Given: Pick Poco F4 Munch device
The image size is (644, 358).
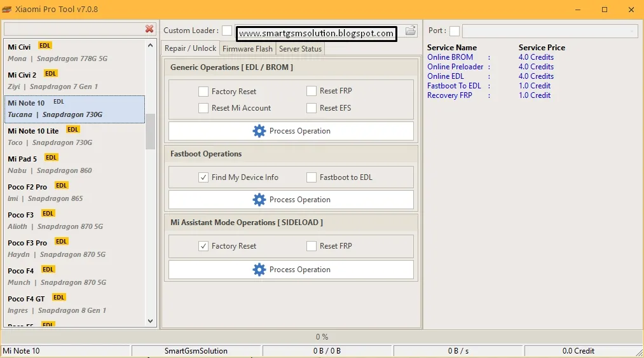Looking at the screenshot, I should coord(74,276).
